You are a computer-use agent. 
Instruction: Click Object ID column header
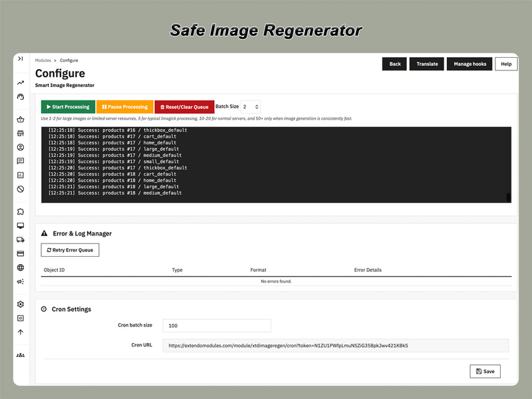click(54, 270)
